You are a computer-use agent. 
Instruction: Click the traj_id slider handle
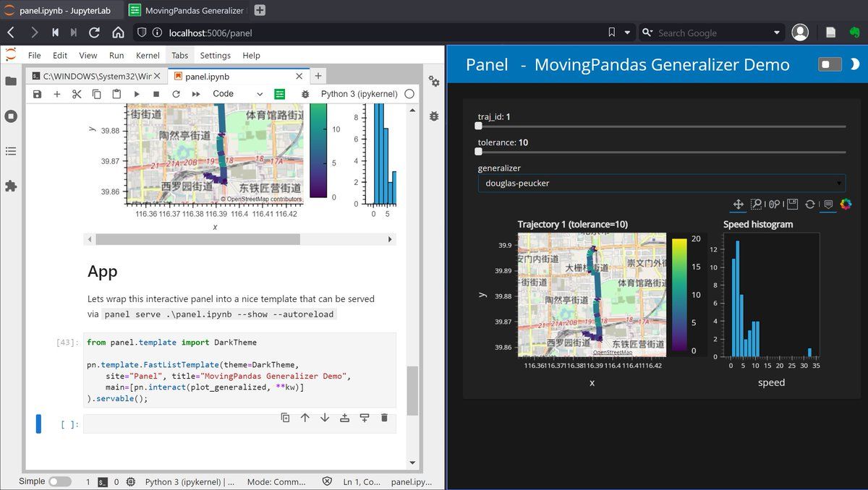pos(478,126)
